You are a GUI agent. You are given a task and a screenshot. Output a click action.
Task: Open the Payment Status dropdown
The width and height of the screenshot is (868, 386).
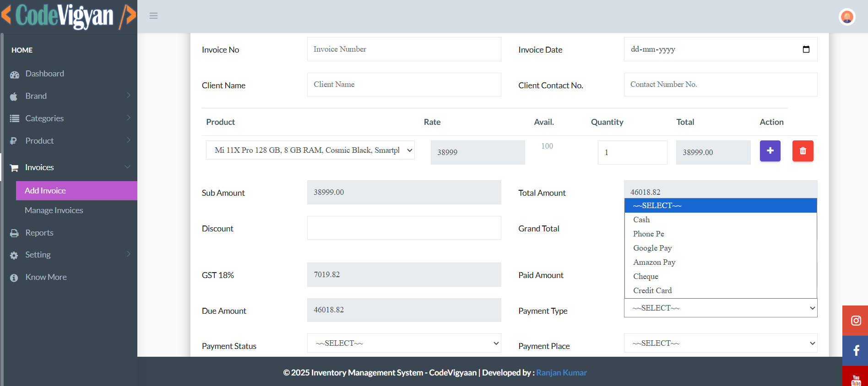tap(404, 343)
